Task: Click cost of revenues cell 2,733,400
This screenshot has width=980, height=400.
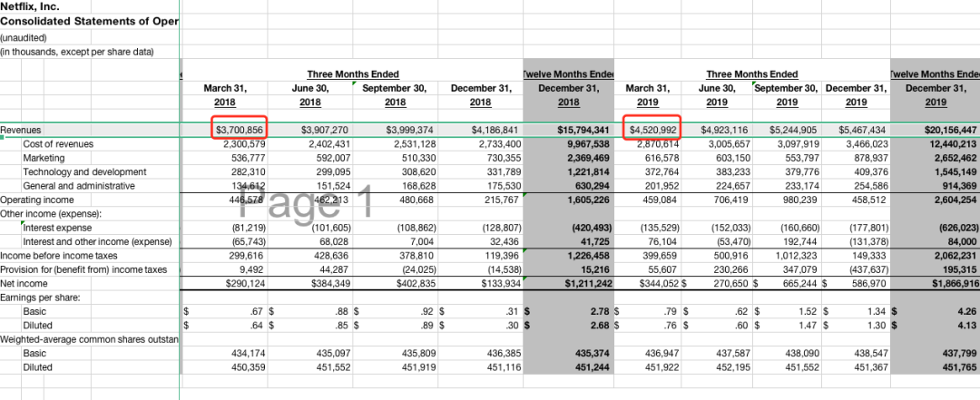Action: (501, 143)
